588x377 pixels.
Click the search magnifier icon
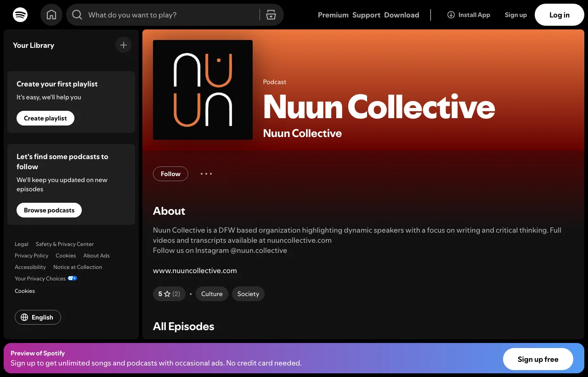77,15
